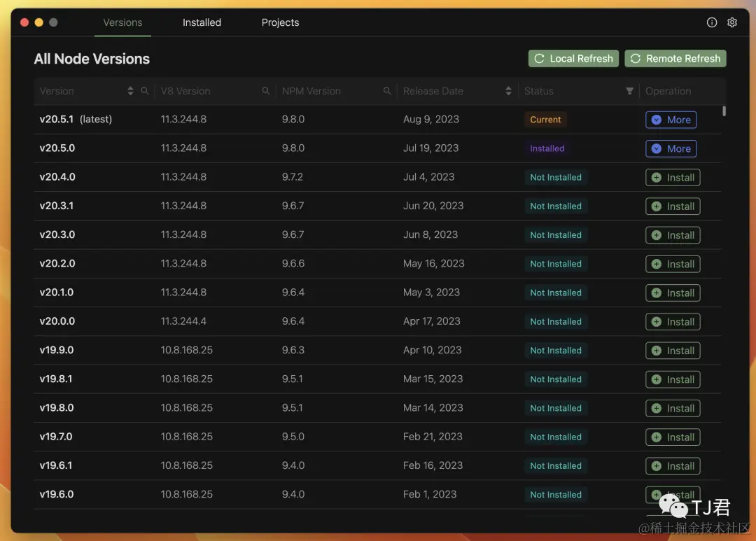
Task: Open settings gear icon
Action: [x=732, y=22]
